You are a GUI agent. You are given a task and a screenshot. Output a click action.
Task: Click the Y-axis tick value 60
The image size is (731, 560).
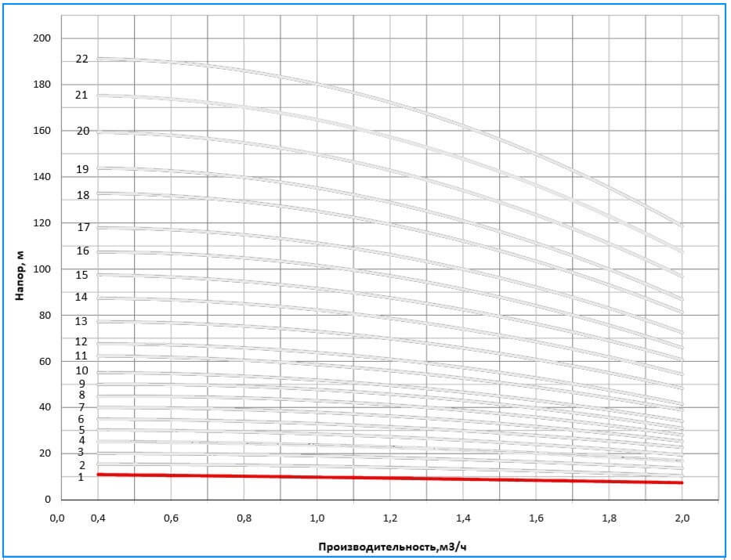click(x=44, y=361)
